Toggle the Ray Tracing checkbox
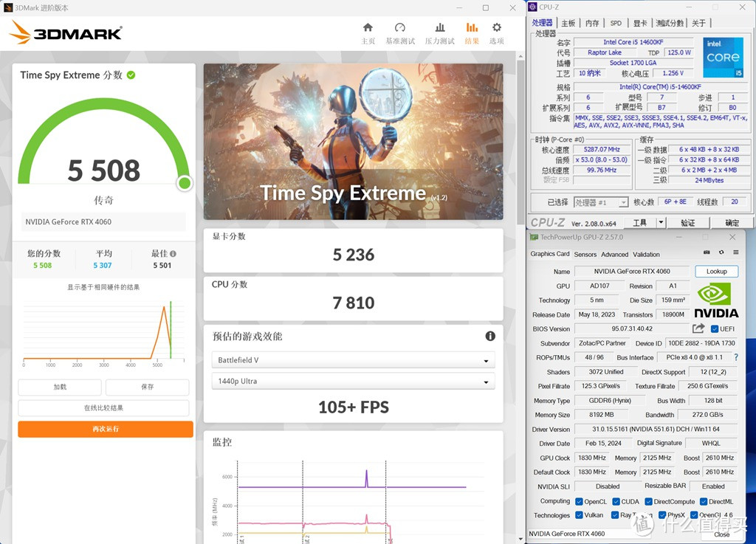756x544 pixels. pyautogui.click(x=615, y=515)
